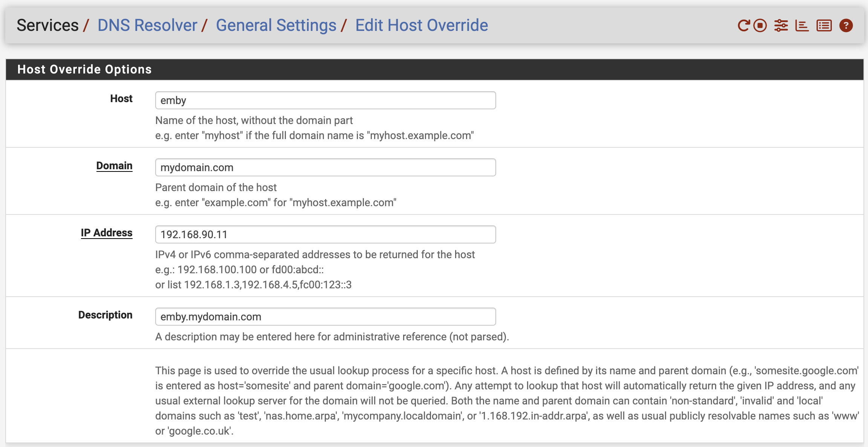This screenshot has height=447, width=868.
Task: Click the Description field label
Action: pyautogui.click(x=105, y=315)
